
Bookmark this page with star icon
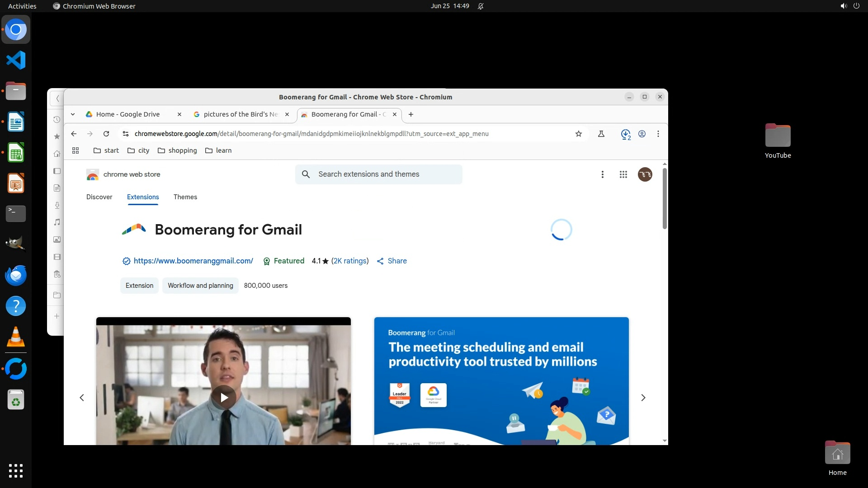(578, 134)
